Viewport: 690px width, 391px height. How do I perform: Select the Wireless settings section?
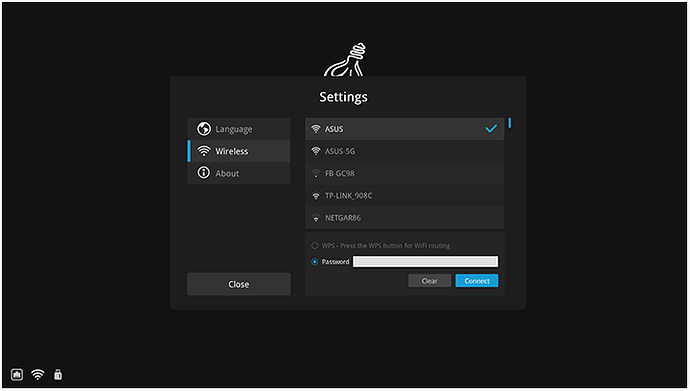239,151
